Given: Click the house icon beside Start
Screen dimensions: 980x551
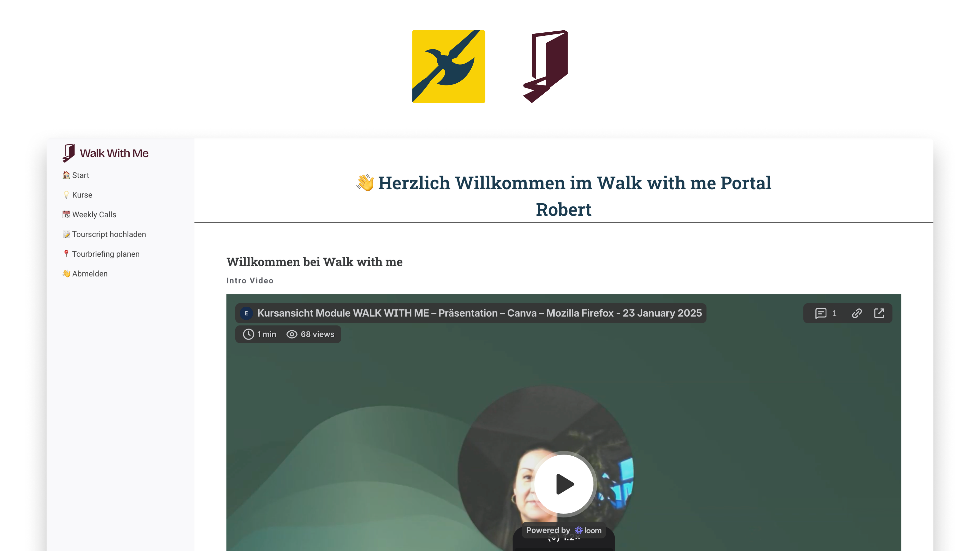Looking at the screenshot, I should point(66,175).
